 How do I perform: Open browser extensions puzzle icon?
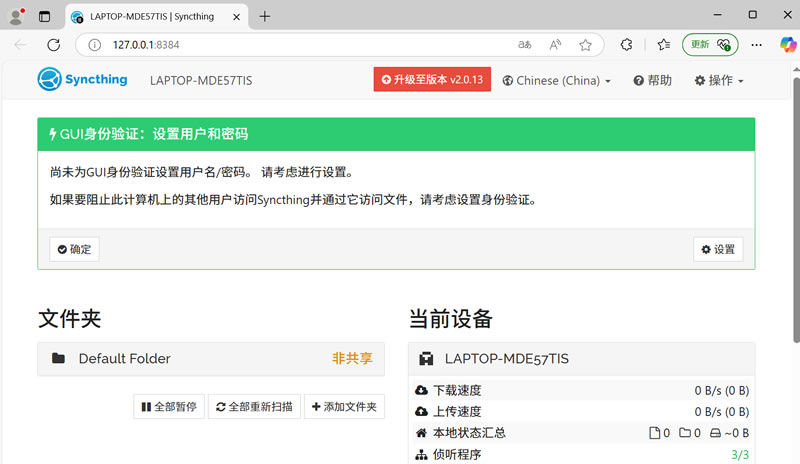coord(627,45)
